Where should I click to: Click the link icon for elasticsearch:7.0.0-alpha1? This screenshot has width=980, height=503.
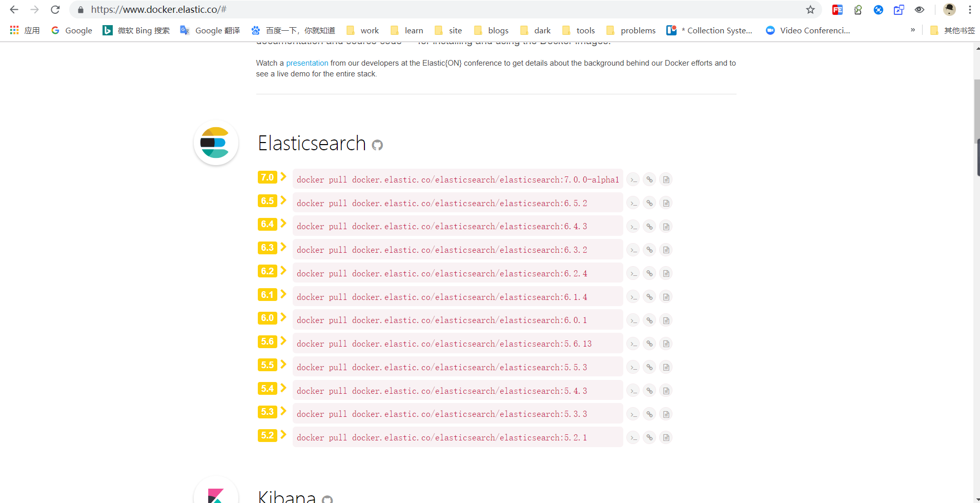pos(649,179)
